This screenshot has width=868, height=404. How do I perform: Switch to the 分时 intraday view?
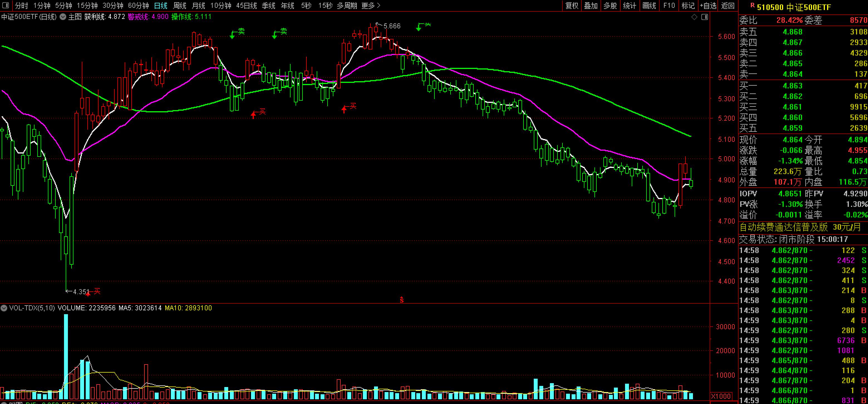click(21, 5)
